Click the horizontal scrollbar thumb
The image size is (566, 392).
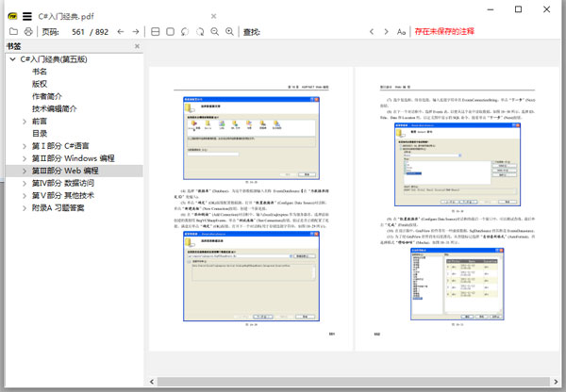pos(354,382)
